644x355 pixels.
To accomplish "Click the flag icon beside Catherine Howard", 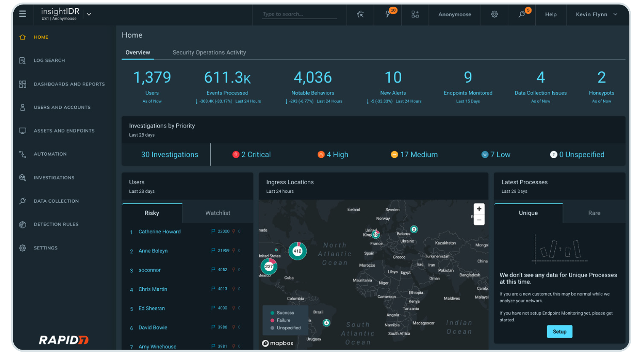I will tap(213, 231).
